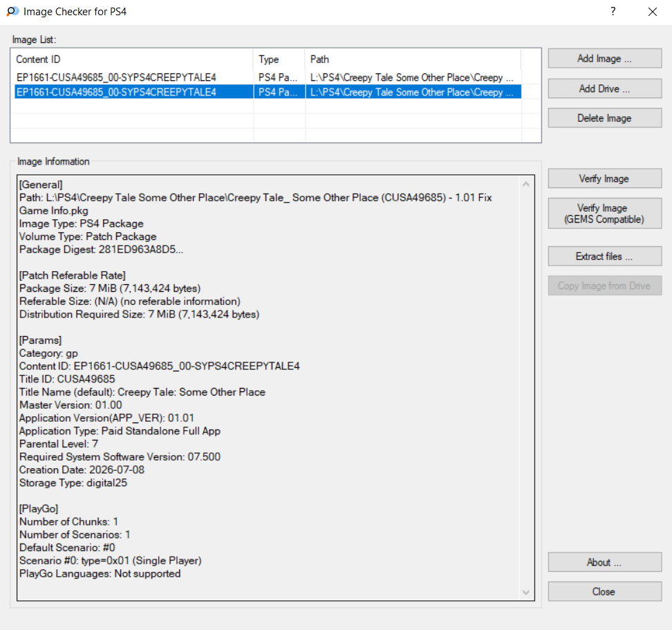The height and width of the screenshot is (630, 672).
Task: Click the Close button at bottom
Action: pyautogui.click(x=604, y=591)
